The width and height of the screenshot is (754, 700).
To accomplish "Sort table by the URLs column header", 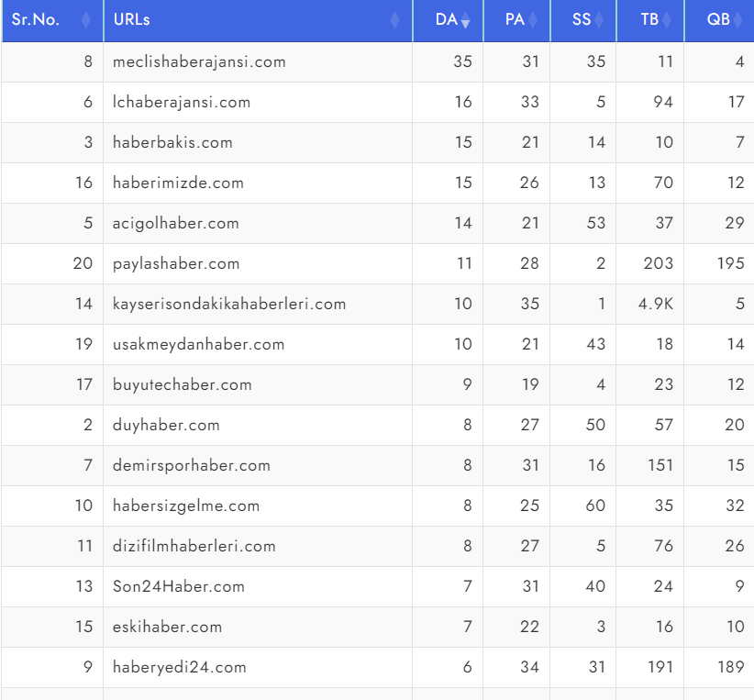I will 132,20.
